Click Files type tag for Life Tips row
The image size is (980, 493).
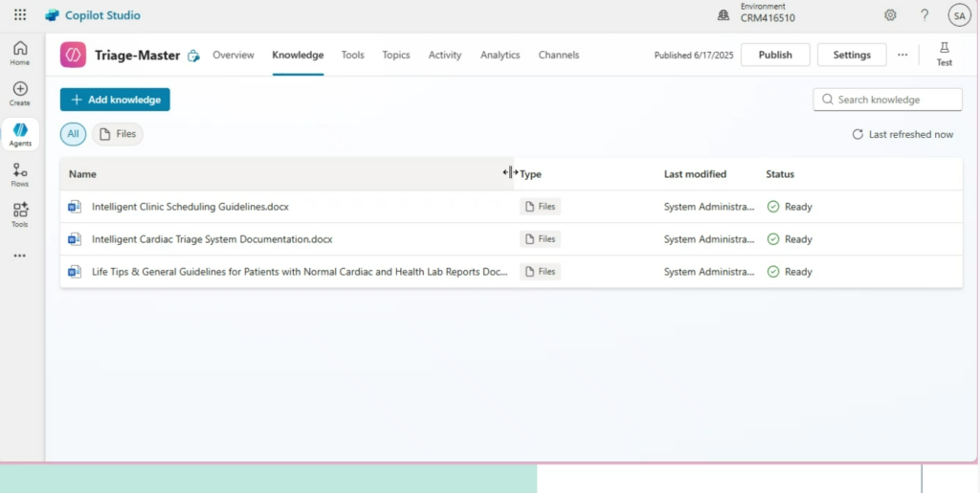(x=540, y=272)
